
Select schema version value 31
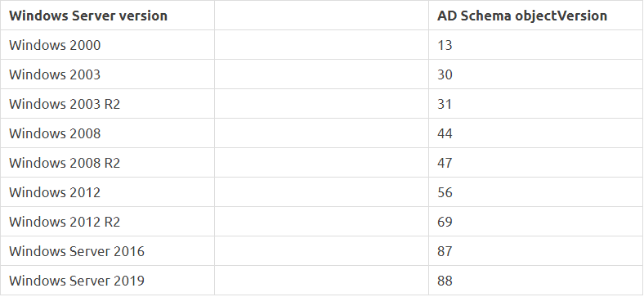click(x=445, y=104)
